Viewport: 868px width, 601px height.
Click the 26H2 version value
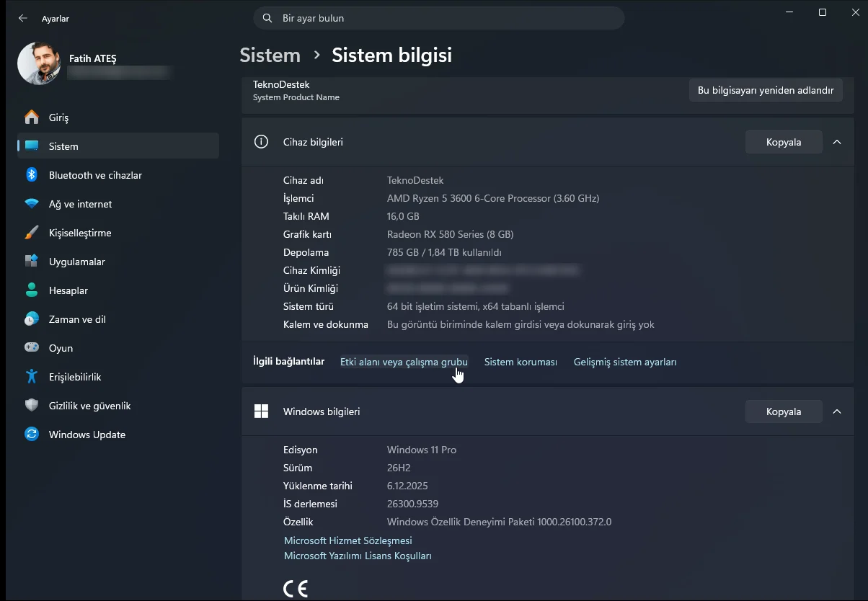pos(399,468)
